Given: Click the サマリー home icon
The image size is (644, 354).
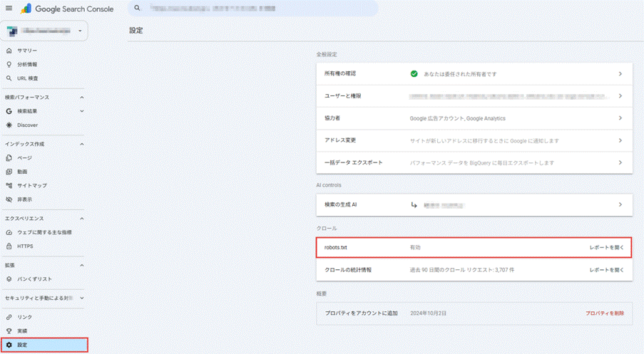Looking at the screenshot, I should pyautogui.click(x=9, y=51).
